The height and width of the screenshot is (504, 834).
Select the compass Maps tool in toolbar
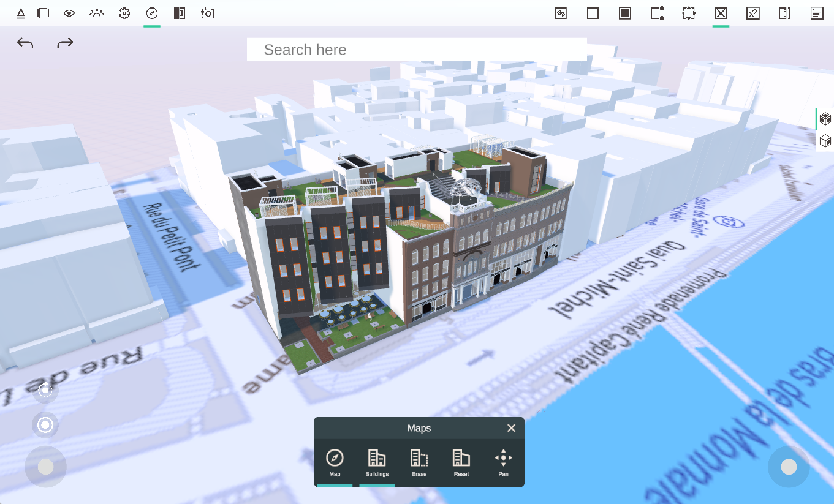pyautogui.click(x=152, y=13)
